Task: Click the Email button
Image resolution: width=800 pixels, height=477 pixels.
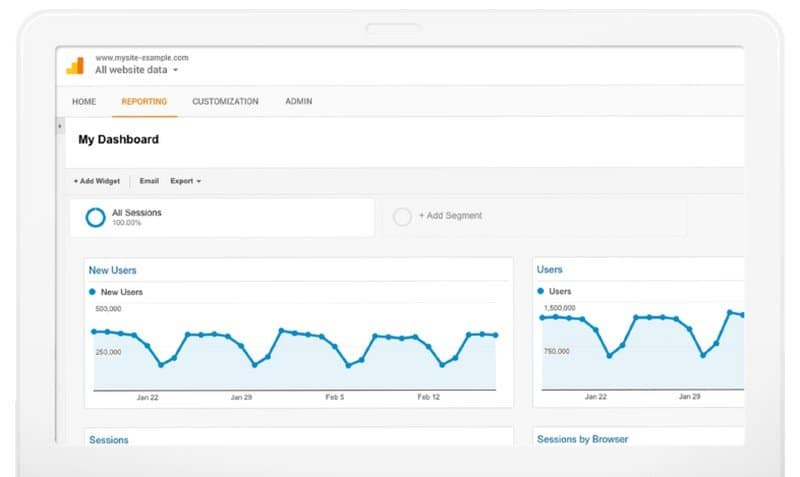Action: click(x=149, y=181)
